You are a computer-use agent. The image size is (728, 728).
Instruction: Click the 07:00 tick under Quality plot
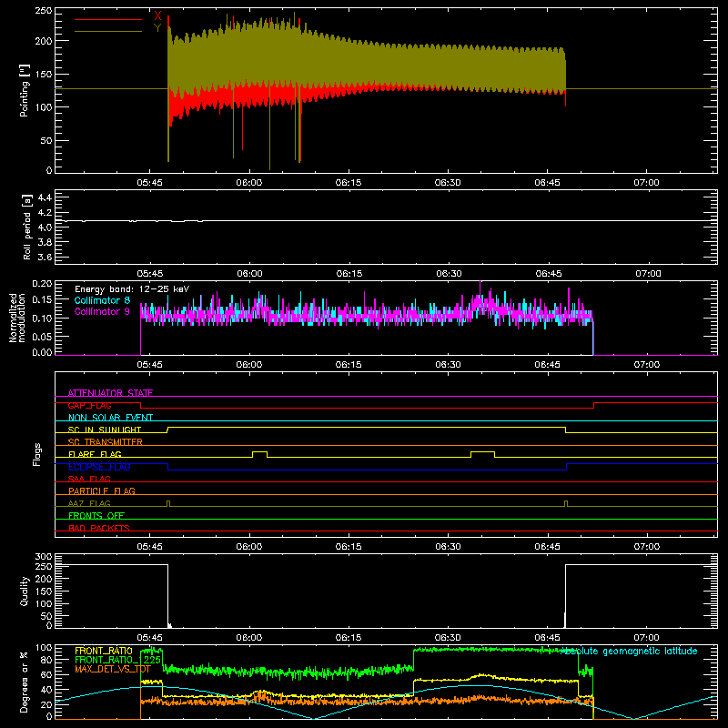point(647,638)
